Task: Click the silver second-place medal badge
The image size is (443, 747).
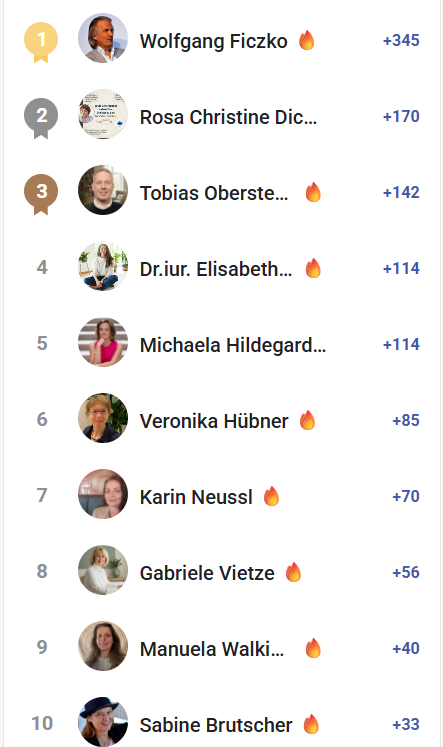Action: 41,118
